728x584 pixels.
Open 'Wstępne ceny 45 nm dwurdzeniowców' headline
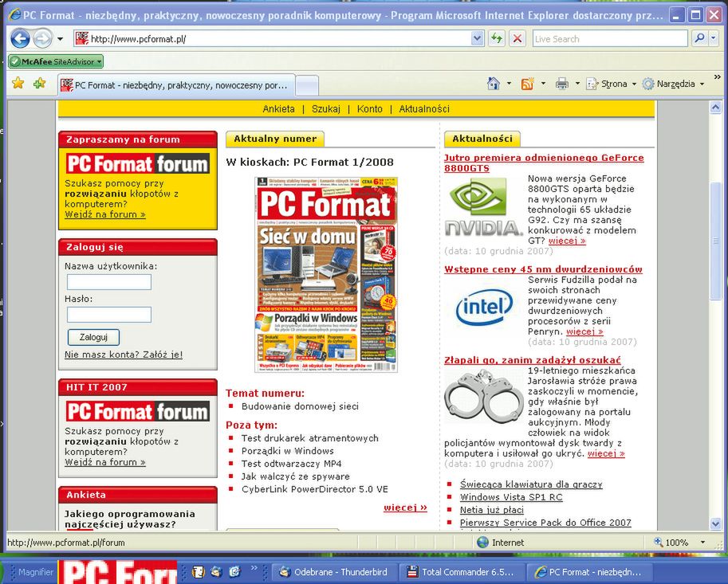click(543, 269)
